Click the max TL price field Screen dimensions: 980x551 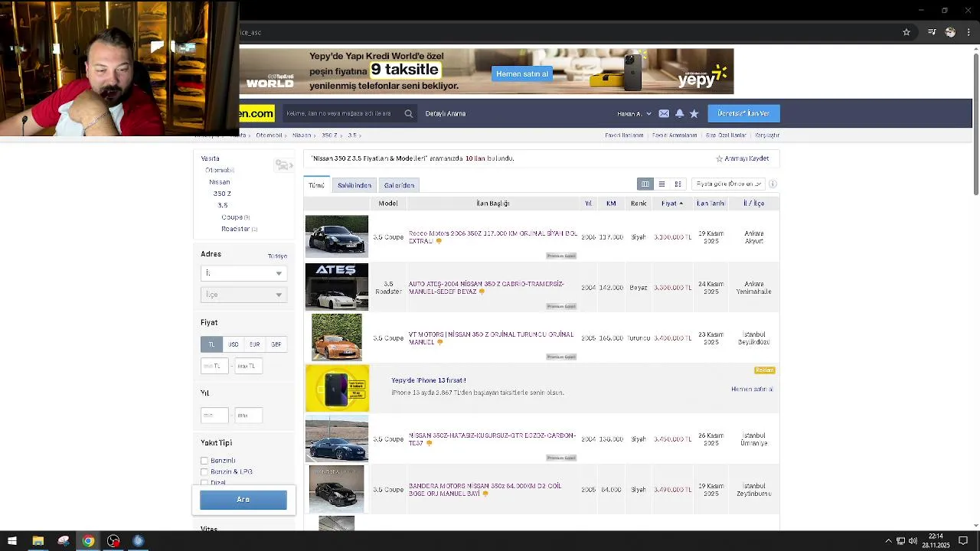click(x=248, y=367)
